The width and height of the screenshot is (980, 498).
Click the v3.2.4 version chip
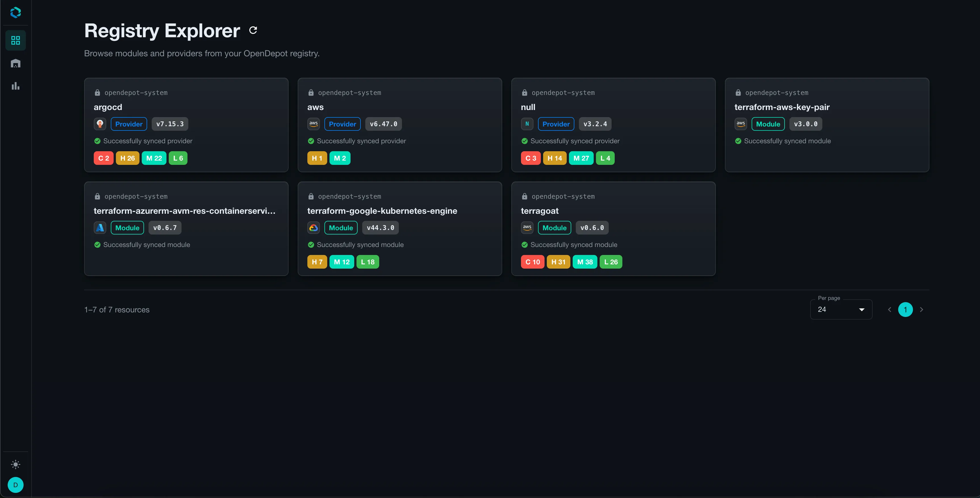coord(595,124)
